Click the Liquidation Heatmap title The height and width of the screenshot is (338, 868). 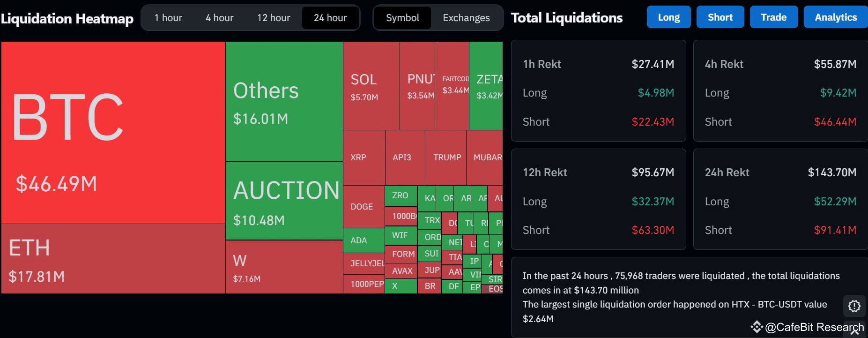(67, 18)
